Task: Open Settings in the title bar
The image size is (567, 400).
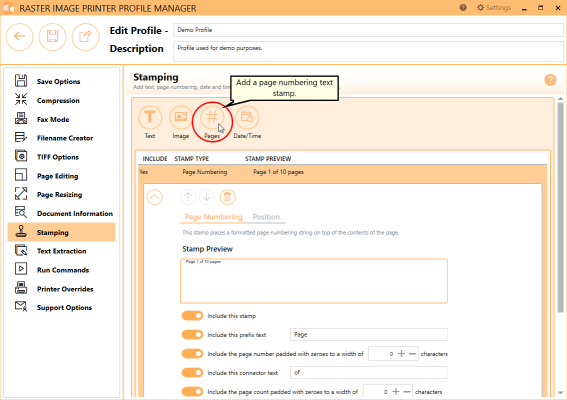Action: click(x=494, y=8)
